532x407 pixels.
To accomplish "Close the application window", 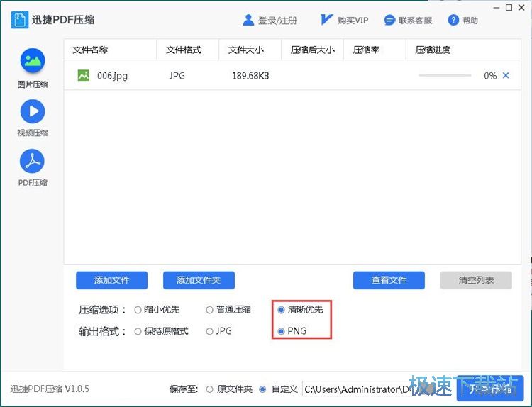I will point(521,8).
